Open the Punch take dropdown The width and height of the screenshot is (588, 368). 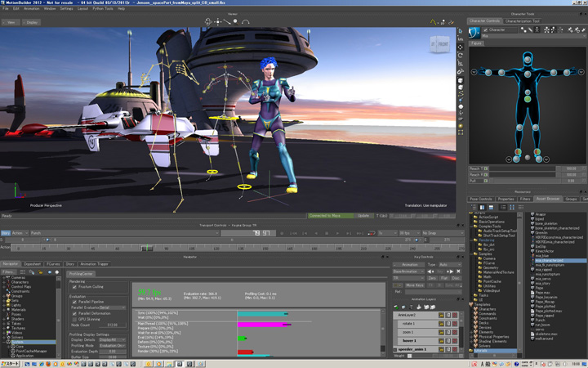click(124, 233)
